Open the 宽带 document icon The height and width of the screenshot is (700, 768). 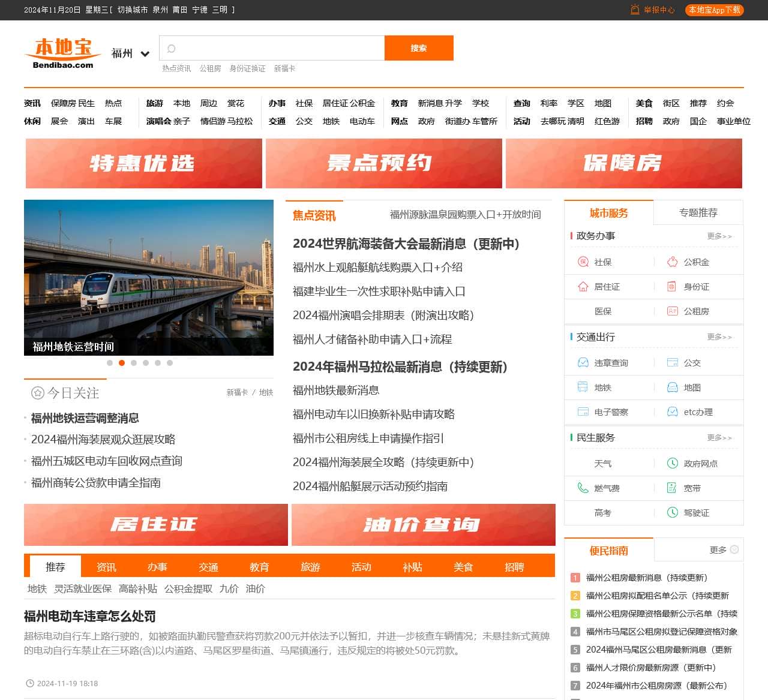[672, 488]
